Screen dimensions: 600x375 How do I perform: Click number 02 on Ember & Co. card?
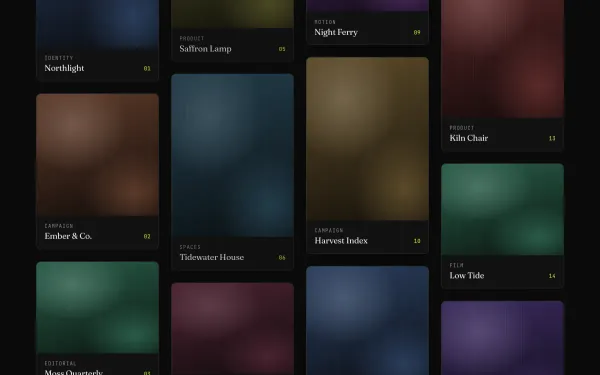(147, 236)
